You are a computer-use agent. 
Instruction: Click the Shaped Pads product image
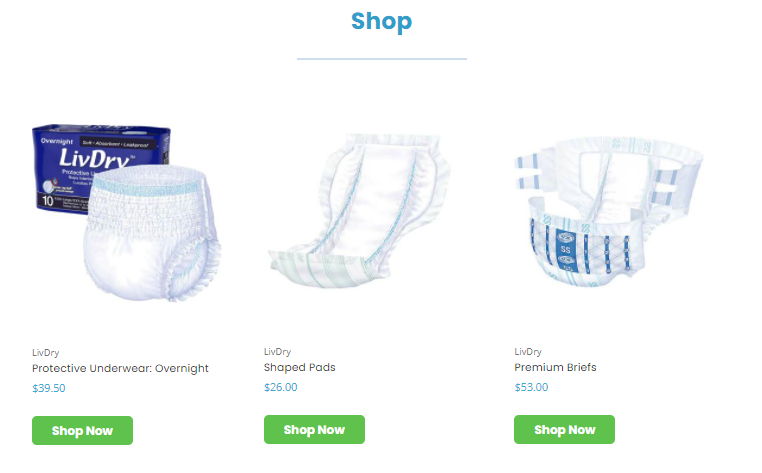(360, 210)
